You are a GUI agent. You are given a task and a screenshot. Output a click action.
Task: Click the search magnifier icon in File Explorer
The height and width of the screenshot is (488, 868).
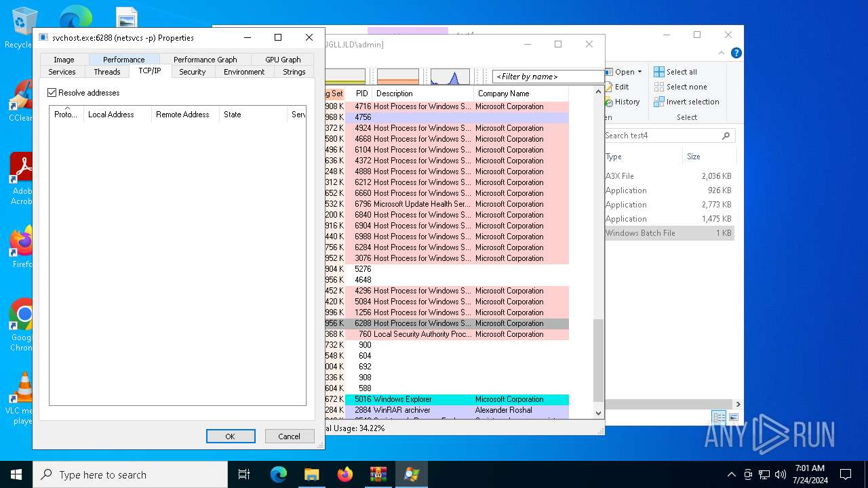[x=726, y=136]
